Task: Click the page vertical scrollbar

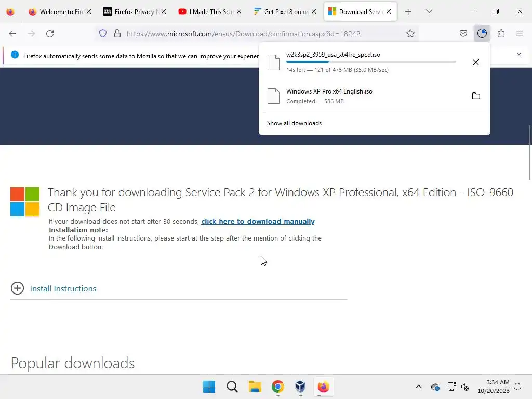Action: (x=530, y=153)
